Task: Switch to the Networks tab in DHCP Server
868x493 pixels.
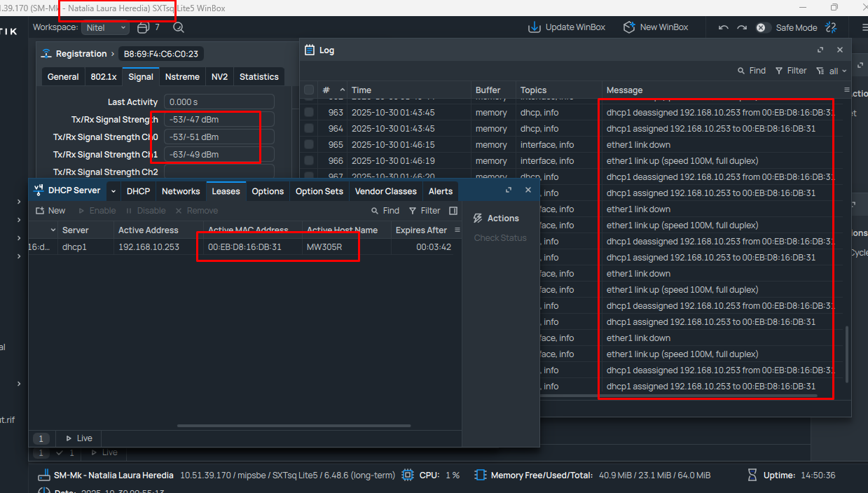Action: 181,191
